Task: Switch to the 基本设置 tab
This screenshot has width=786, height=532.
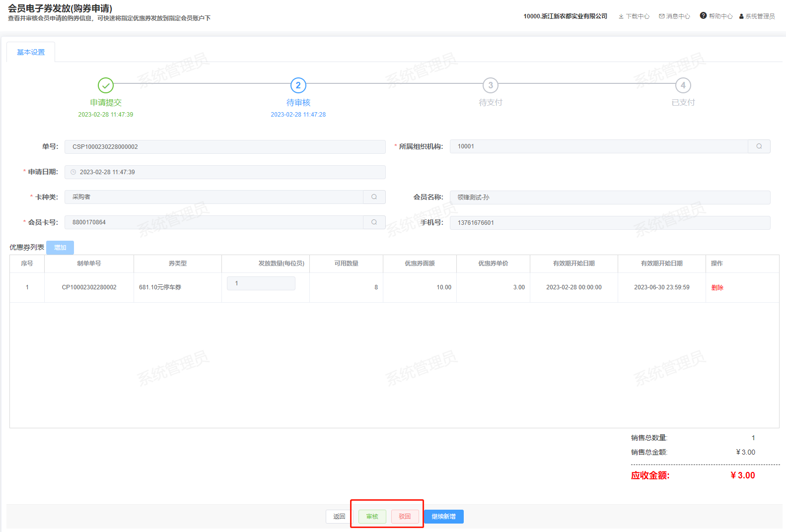Action: point(31,52)
